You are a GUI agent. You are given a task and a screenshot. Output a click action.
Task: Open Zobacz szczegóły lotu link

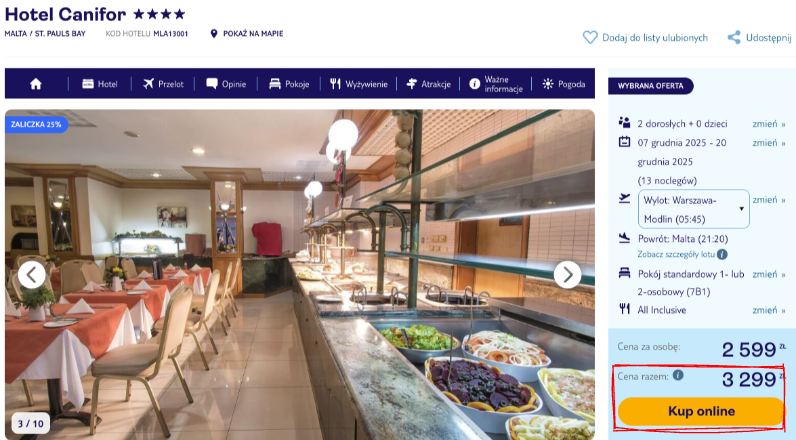676,254
